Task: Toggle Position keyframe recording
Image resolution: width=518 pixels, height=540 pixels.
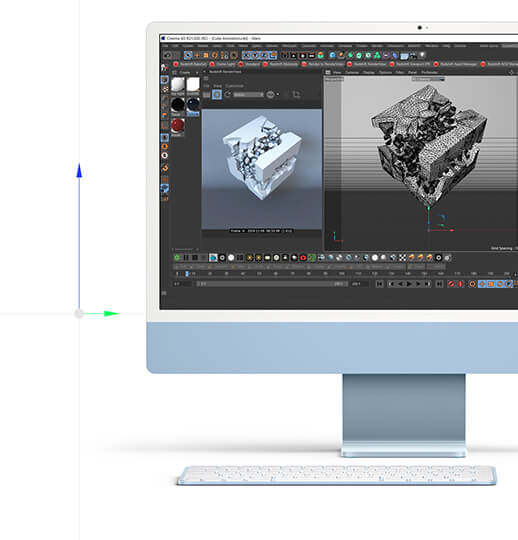Action: click(482, 284)
